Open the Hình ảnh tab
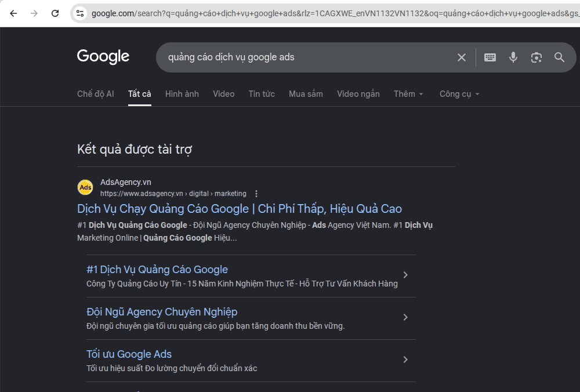 [x=182, y=94]
